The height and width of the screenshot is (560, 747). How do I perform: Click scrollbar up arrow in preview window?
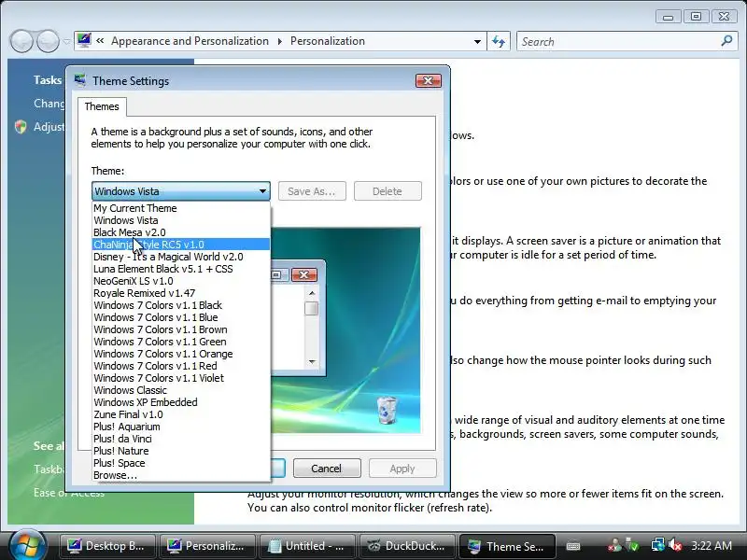312,293
